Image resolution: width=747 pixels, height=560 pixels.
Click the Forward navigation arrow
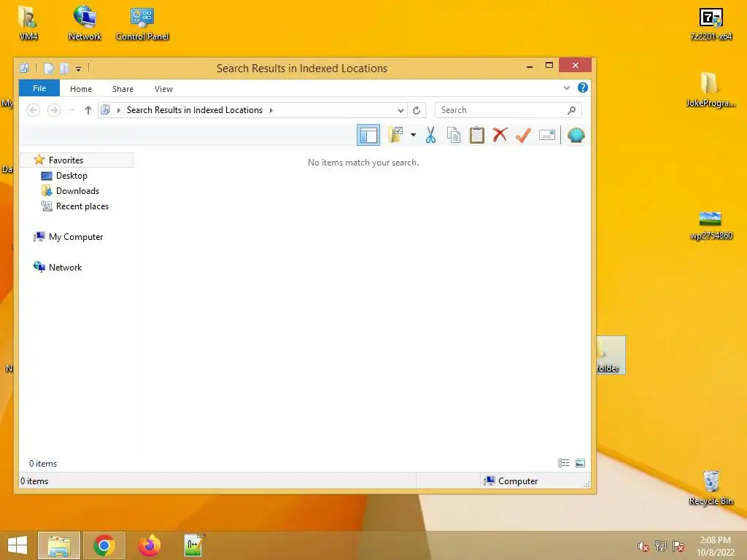54,111
